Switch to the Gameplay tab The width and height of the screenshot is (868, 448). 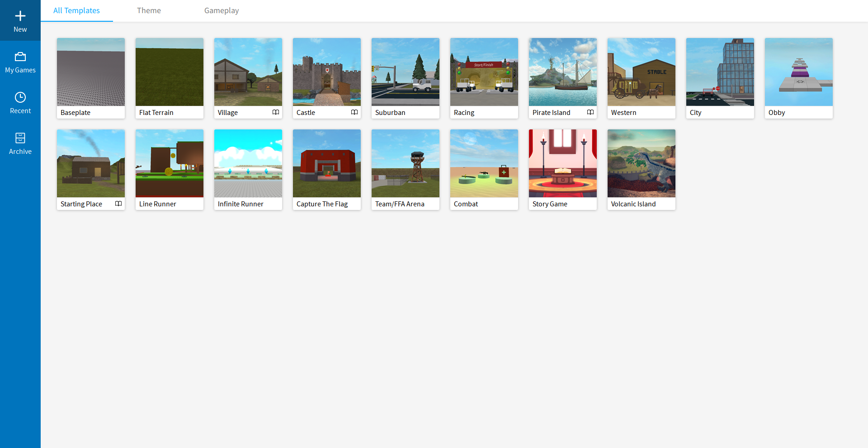coord(221,10)
